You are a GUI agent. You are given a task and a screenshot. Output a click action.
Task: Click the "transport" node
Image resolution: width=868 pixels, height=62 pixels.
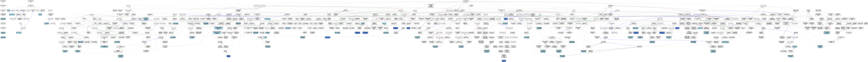[92, 15]
